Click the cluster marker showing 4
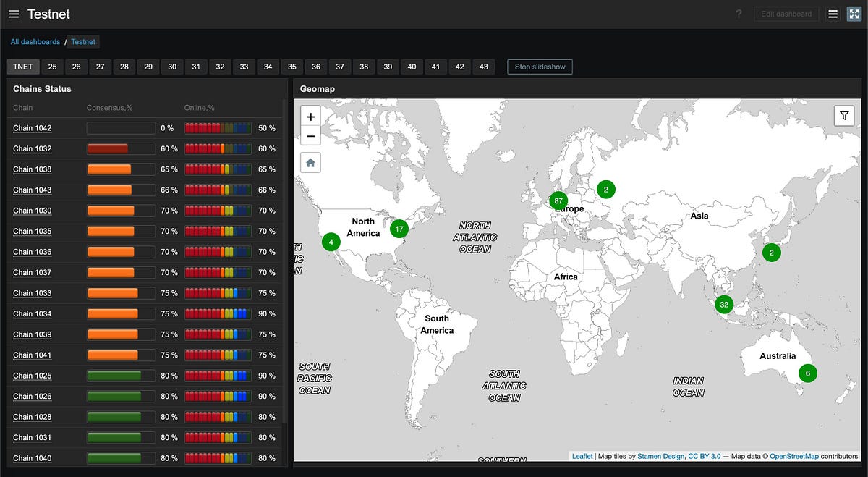The height and width of the screenshot is (477, 868). click(x=331, y=242)
